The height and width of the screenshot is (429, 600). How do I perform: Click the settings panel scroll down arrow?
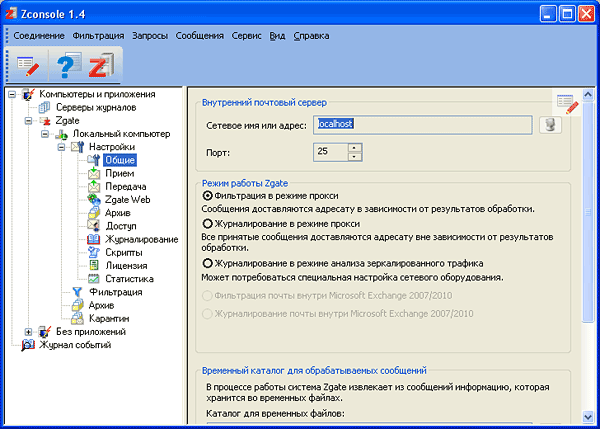(x=588, y=417)
